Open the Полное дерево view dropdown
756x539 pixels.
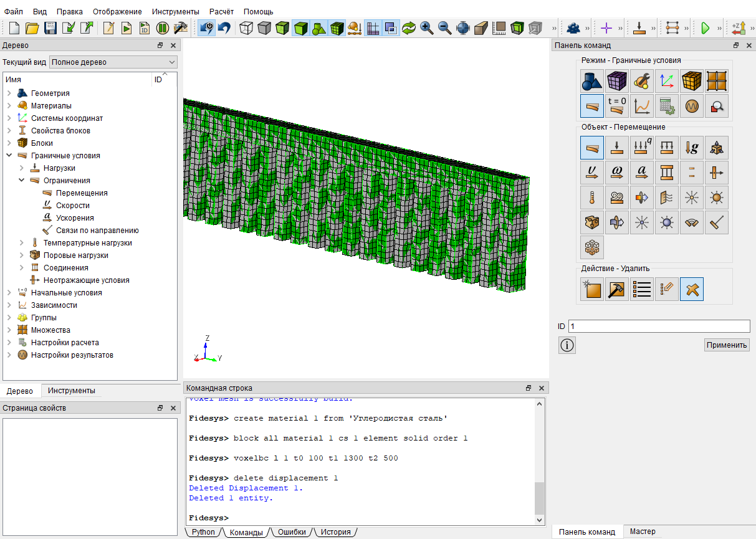coord(113,62)
